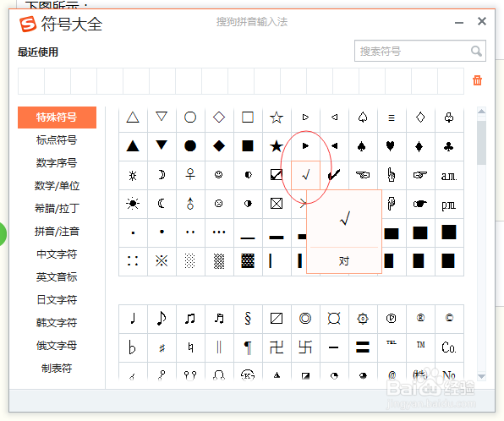Switch to 俄文字母 category
The image size is (504, 421).
tap(57, 346)
